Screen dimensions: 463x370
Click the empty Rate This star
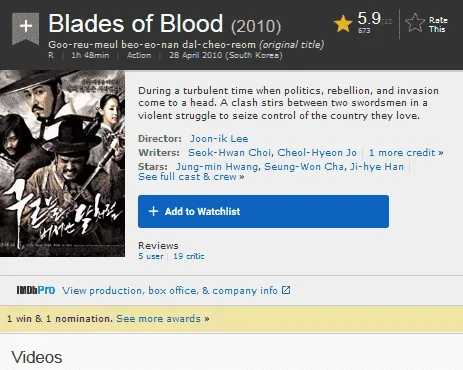(x=415, y=23)
